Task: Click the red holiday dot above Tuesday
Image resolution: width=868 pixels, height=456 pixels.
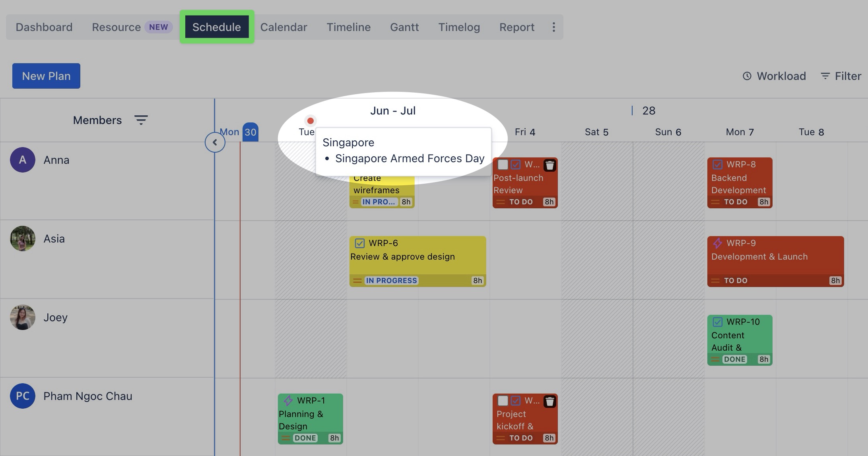Action: (311, 120)
